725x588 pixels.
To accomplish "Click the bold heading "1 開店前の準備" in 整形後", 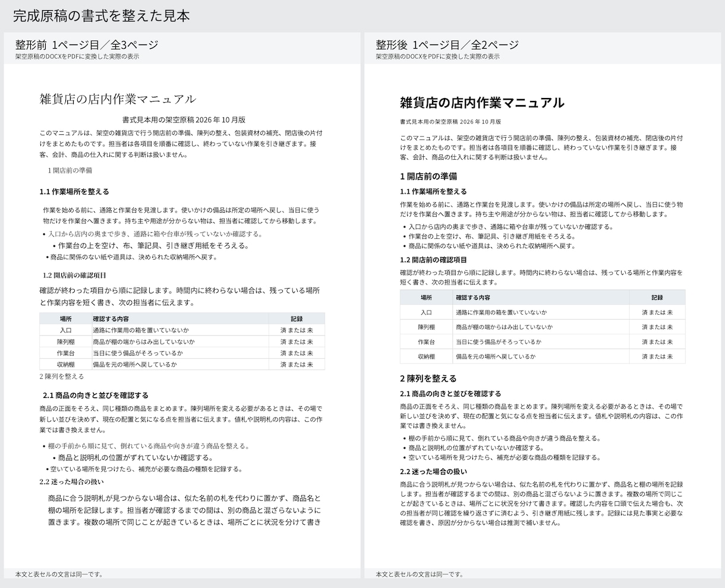I will (428, 176).
